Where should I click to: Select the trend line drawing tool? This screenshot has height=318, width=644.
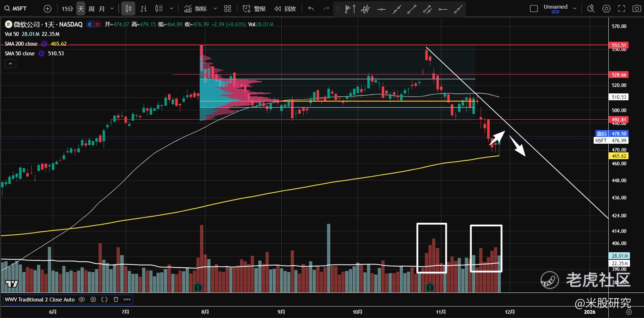pyautogui.click(x=412, y=9)
